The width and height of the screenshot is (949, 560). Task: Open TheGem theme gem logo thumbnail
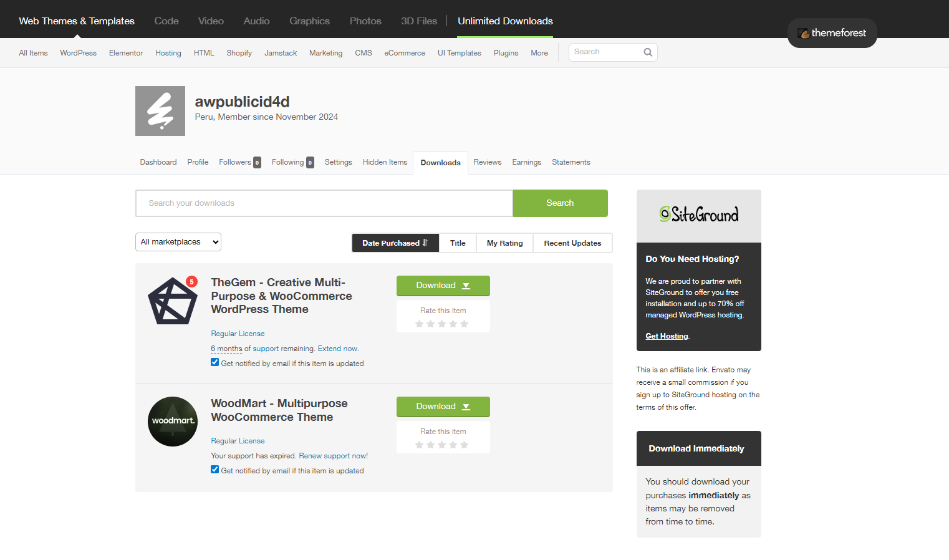pos(172,301)
